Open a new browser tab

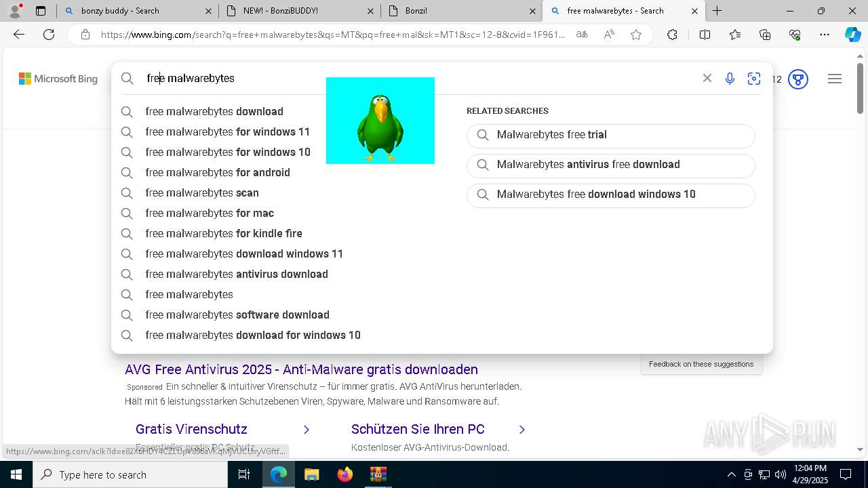pos(717,11)
